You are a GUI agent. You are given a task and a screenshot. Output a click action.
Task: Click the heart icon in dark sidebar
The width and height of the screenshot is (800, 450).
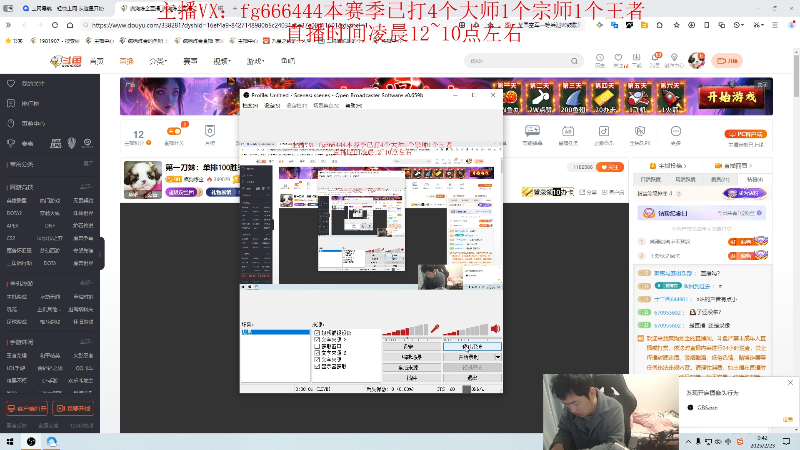(11, 83)
